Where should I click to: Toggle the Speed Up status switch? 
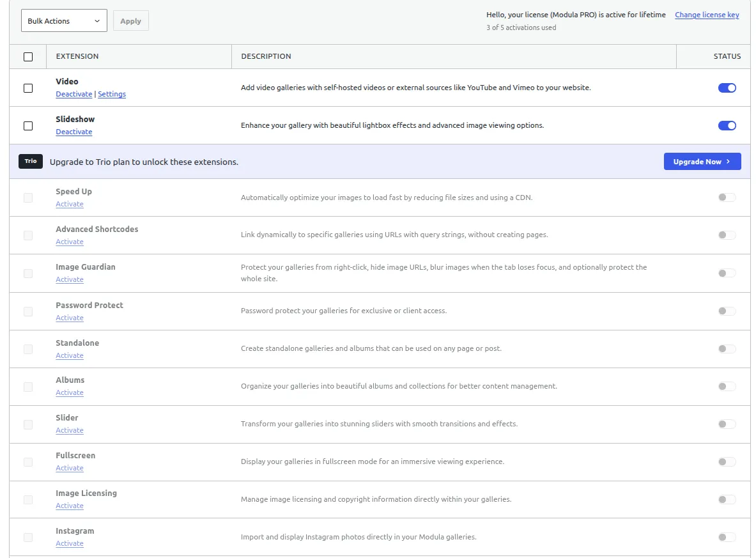pos(727,198)
